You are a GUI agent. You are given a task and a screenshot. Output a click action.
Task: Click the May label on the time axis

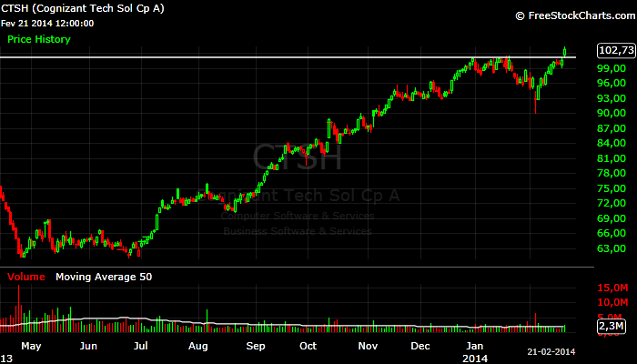31,346
